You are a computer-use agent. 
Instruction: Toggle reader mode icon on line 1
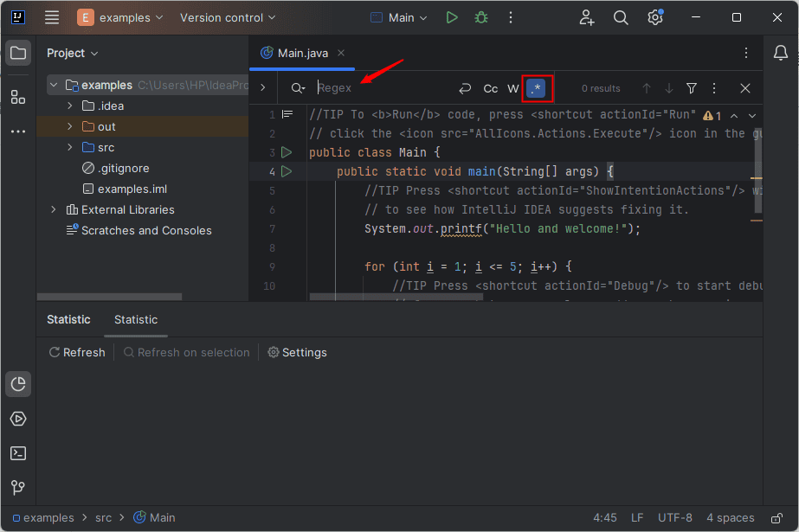click(x=287, y=114)
